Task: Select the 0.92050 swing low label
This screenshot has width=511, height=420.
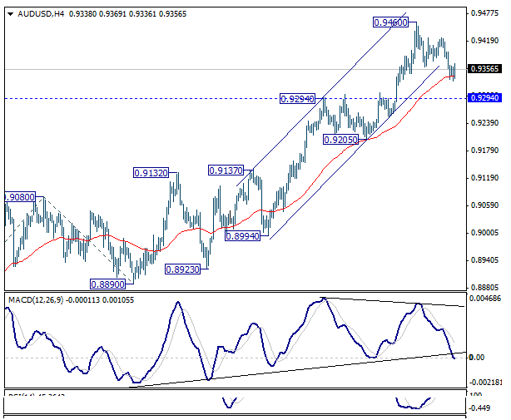Action: (x=340, y=141)
